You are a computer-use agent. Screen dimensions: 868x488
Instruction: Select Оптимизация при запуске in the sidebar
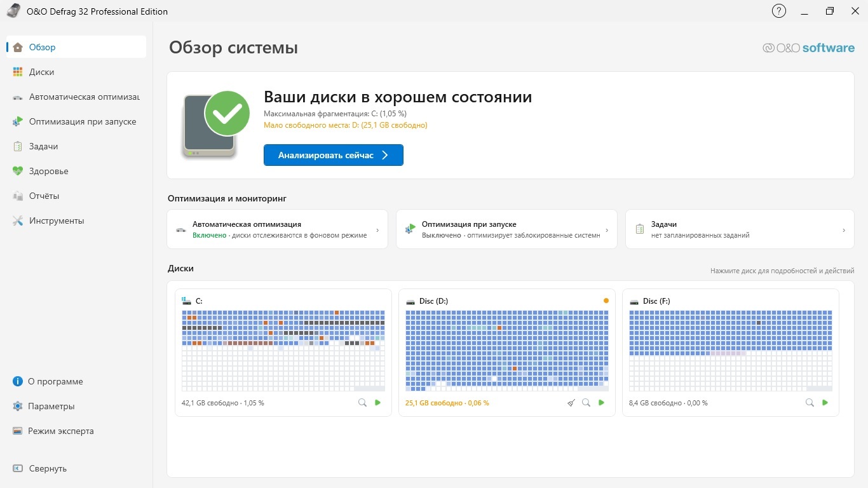pos(76,121)
